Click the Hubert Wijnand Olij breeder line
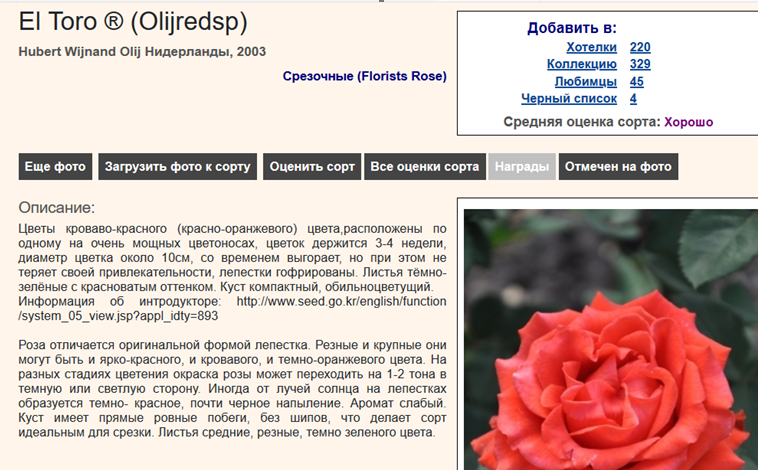The width and height of the screenshot is (758, 470). click(142, 51)
